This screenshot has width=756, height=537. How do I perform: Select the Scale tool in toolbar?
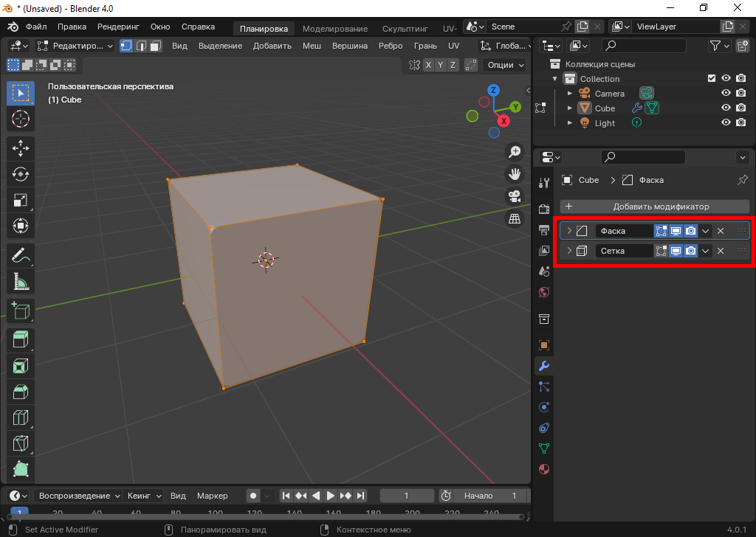click(x=21, y=201)
